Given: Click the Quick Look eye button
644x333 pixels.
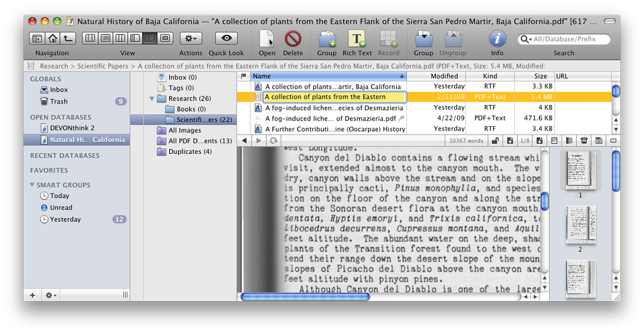Looking at the screenshot, I should tap(226, 38).
